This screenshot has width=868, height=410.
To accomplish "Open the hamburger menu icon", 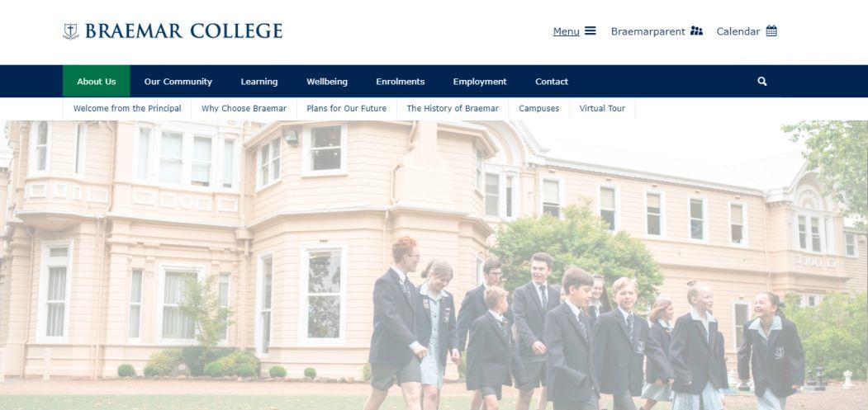I will (x=591, y=31).
